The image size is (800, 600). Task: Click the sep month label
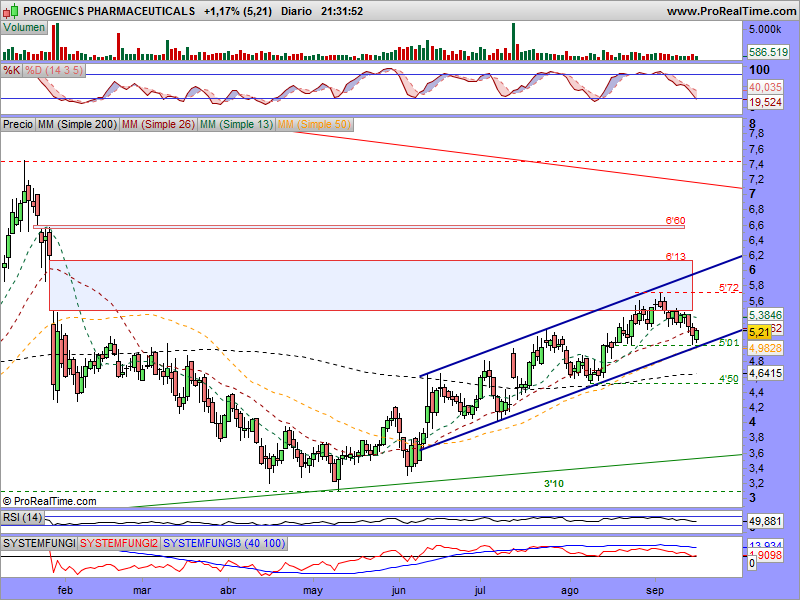pos(655,590)
